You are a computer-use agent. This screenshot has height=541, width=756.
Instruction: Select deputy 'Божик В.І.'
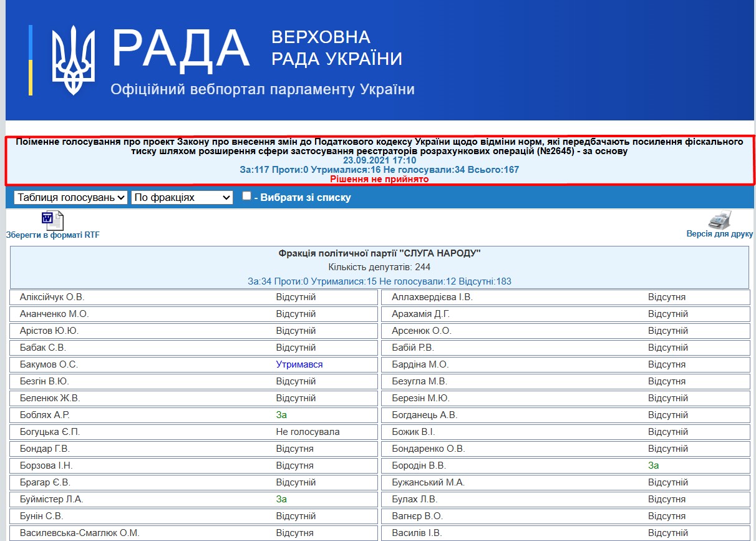[414, 432]
